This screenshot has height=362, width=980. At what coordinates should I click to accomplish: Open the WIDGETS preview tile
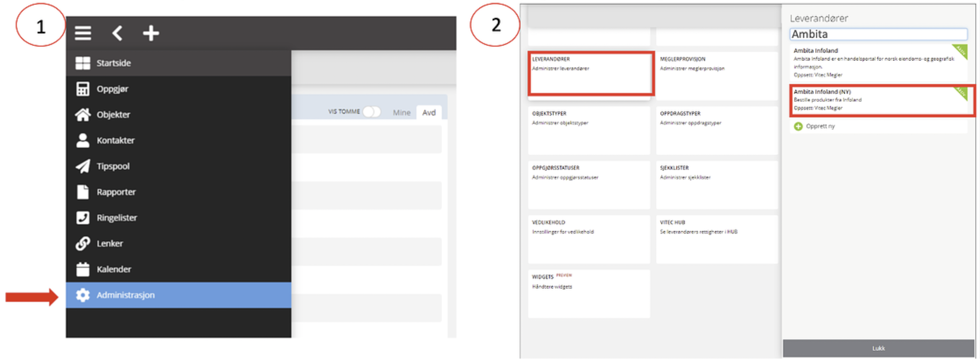point(589,294)
